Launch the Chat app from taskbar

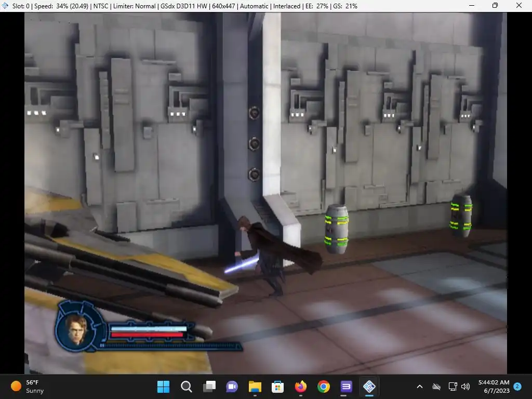point(232,387)
